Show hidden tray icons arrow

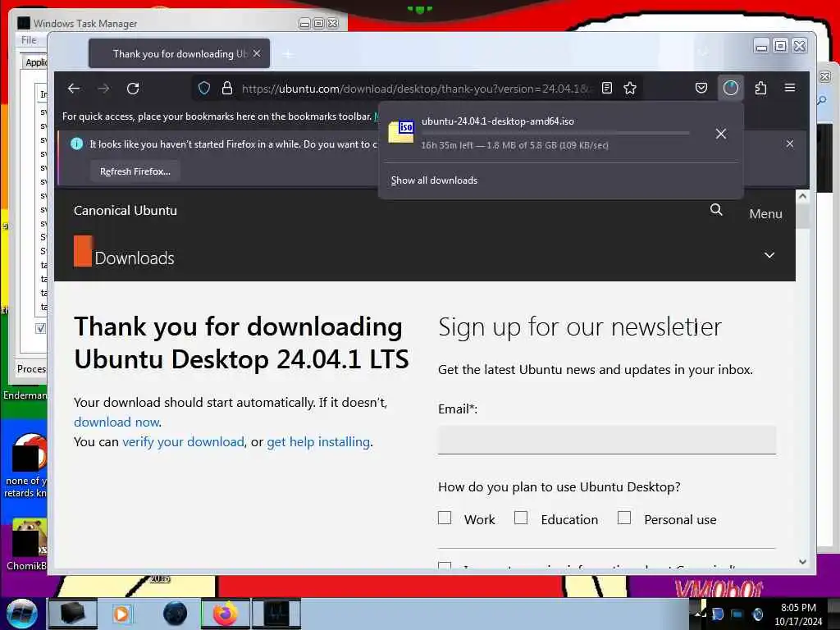click(699, 613)
